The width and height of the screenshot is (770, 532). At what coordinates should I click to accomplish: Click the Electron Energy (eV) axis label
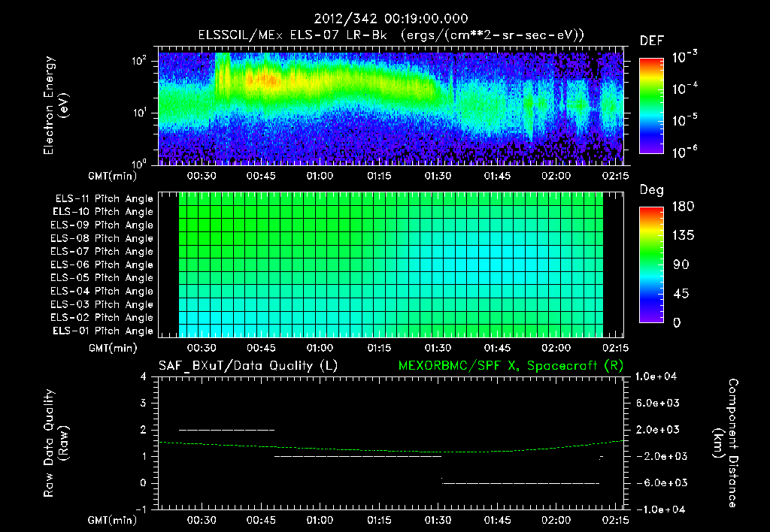(56, 105)
